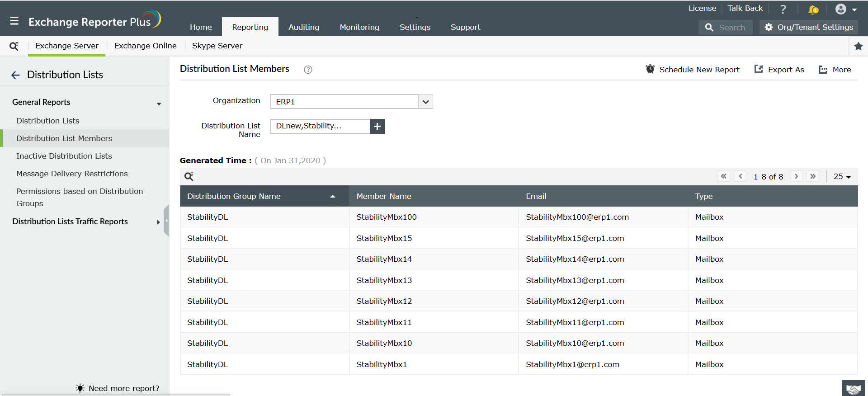
Task: Open the Need more report? link
Action: (124, 388)
